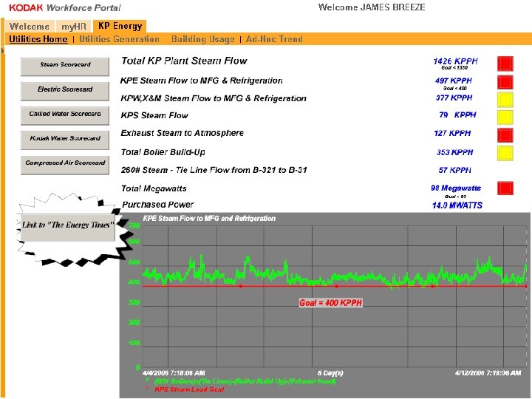The width and height of the screenshot is (532, 399).
Task: Click chart end date 4/12/2006 7:18:06 AM
Action: pyautogui.click(x=488, y=373)
